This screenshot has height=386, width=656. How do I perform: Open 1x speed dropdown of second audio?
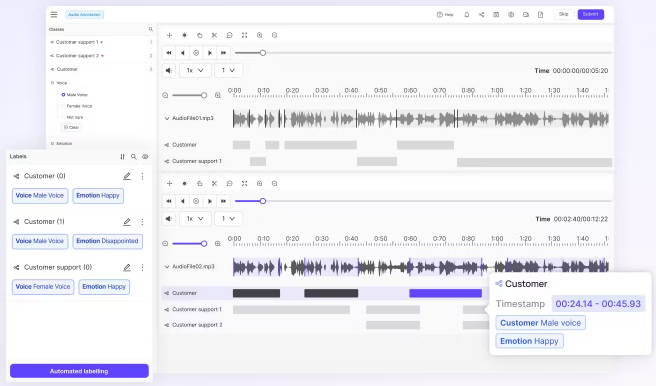tap(195, 219)
